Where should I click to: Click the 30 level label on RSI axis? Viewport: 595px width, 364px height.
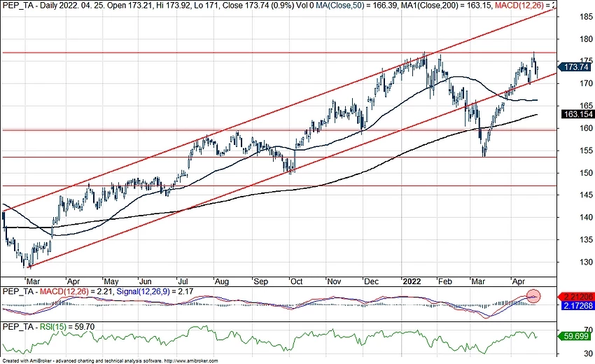click(588, 353)
